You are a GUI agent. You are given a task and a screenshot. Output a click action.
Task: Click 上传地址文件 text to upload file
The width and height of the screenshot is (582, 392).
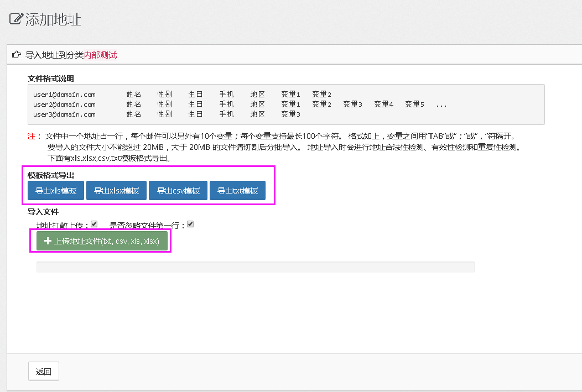pyautogui.click(x=107, y=241)
